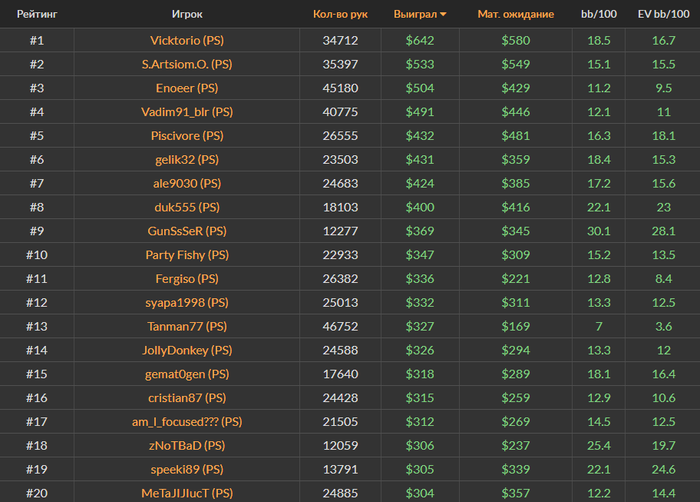Click winnings value $304
The image size is (700, 502).
tap(420, 493)
